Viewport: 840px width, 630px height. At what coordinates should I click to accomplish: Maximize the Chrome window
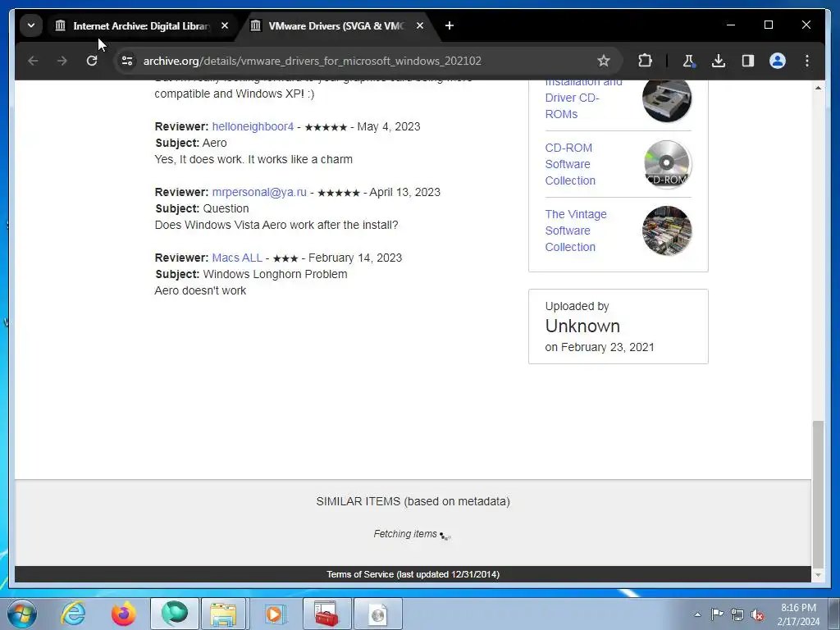(769, 25)
